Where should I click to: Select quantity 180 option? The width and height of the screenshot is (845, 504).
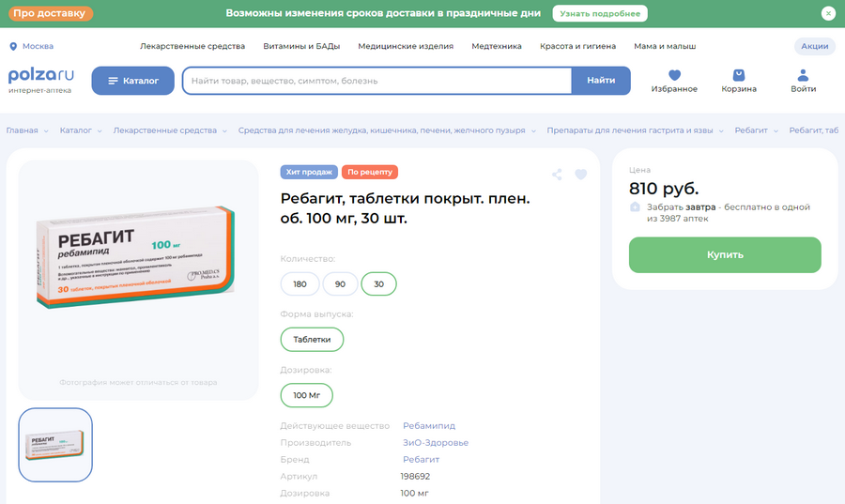(300, 283)
